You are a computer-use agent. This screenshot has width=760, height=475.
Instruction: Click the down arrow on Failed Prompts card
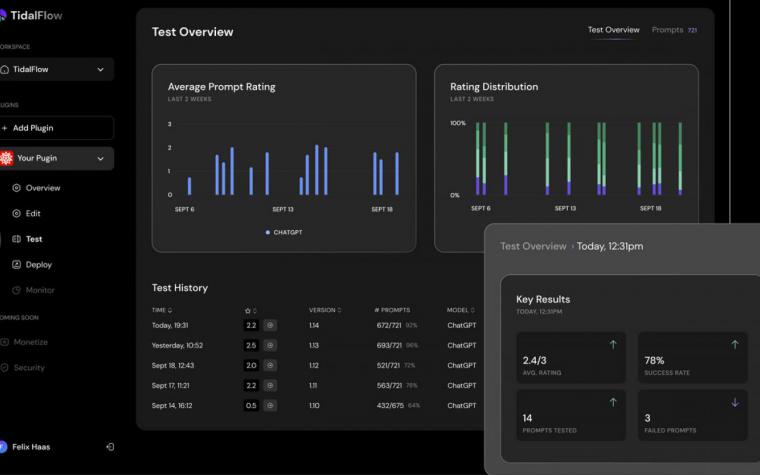pos(735,402)
